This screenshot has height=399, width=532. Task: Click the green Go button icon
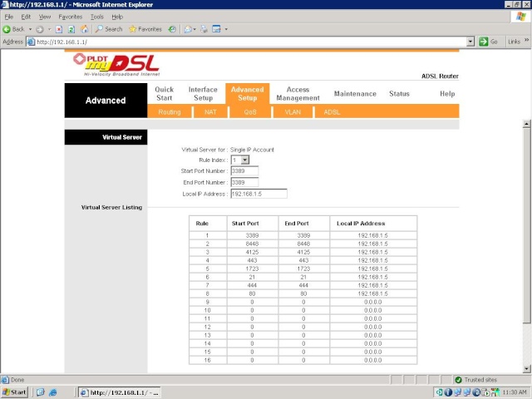coord(483,42)
